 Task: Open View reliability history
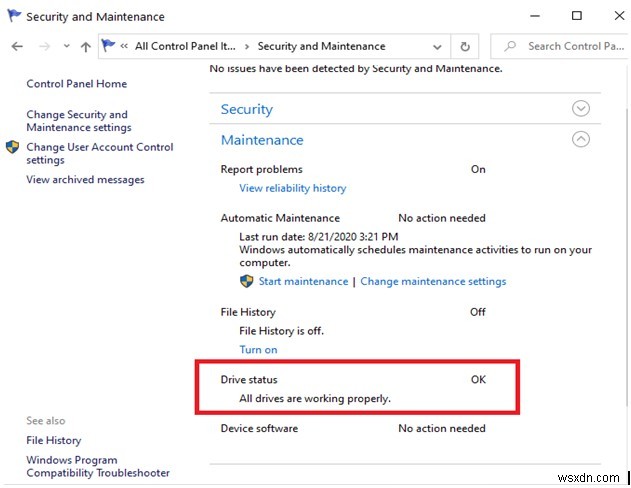coord(293,188)
